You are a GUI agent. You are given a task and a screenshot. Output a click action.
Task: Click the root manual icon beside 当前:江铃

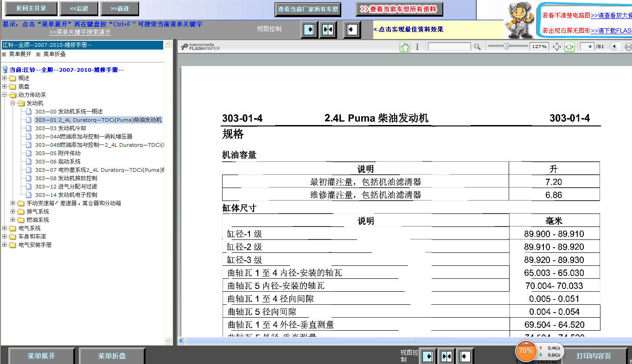tap(5, 70)
